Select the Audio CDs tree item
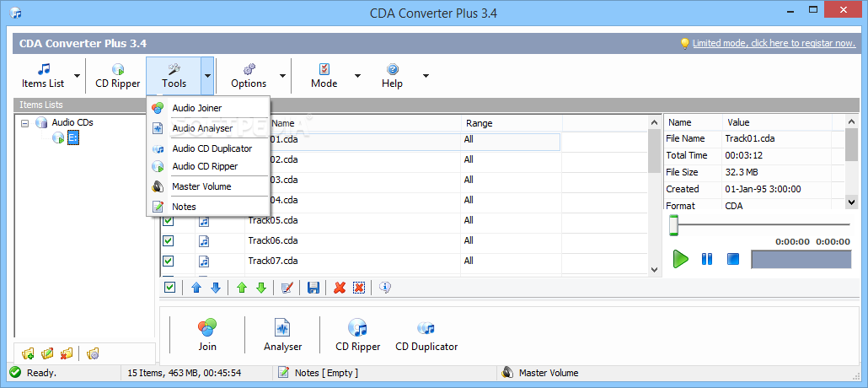The image size is (868, 388). 72,122
